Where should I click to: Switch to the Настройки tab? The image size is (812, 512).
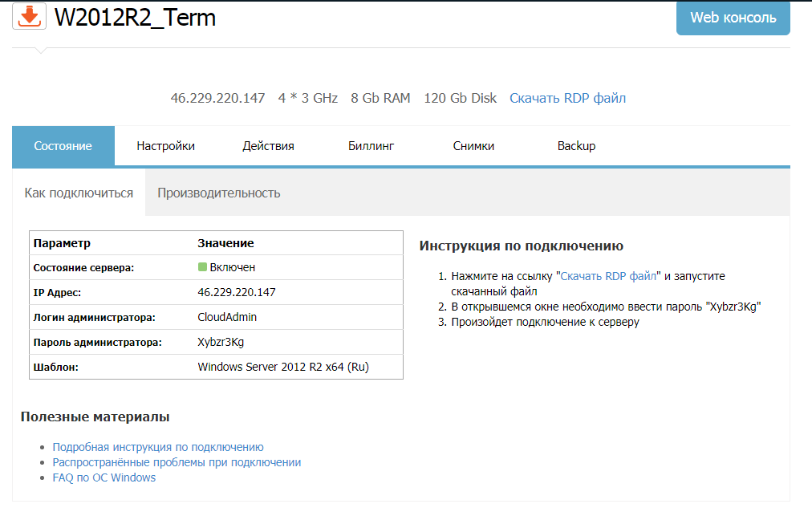coord(166,146)
